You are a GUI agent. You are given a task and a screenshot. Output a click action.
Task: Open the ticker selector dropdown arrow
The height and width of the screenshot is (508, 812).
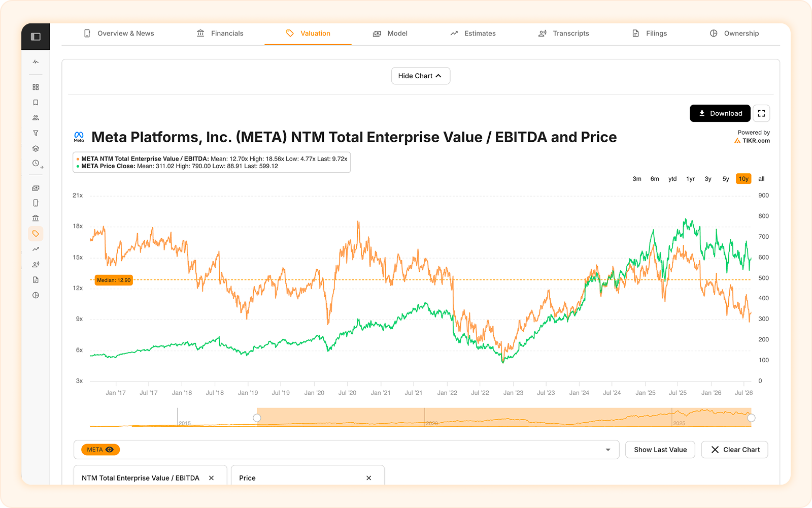tap(608, 450)
